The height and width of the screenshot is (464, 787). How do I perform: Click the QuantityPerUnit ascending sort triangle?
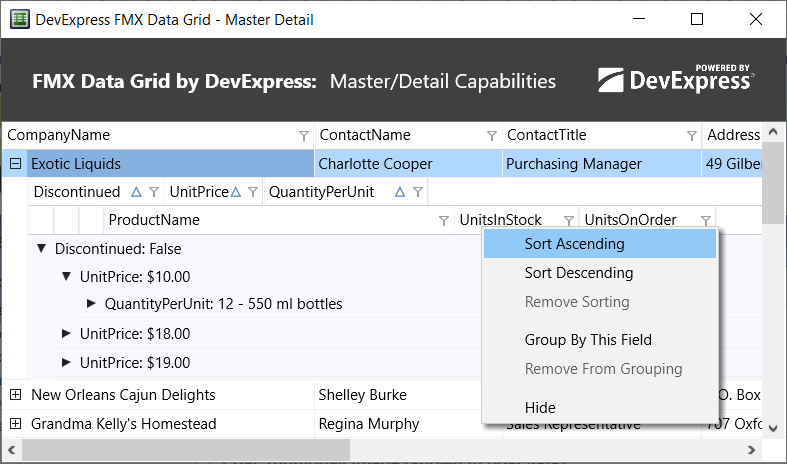click(400, 191)
